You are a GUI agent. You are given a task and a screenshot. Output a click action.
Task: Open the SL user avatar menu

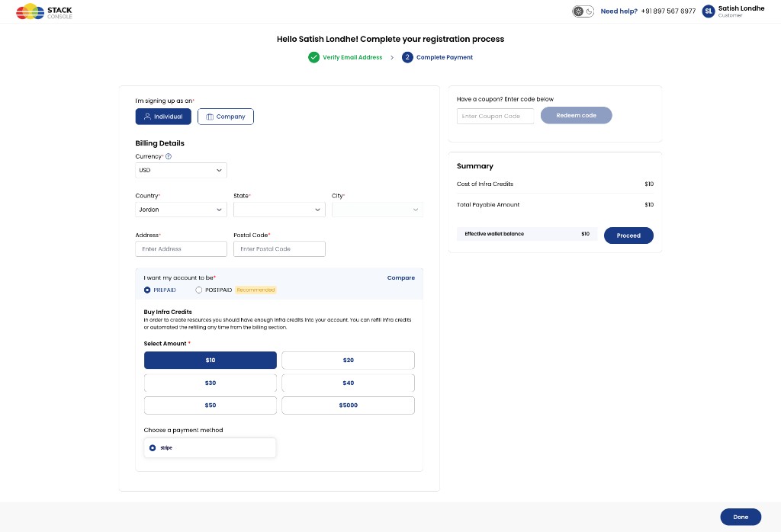click(x=708, y=11)
